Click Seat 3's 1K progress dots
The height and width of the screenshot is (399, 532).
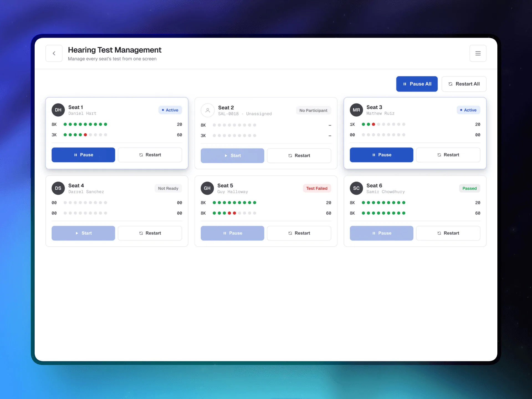click(383, 124)
